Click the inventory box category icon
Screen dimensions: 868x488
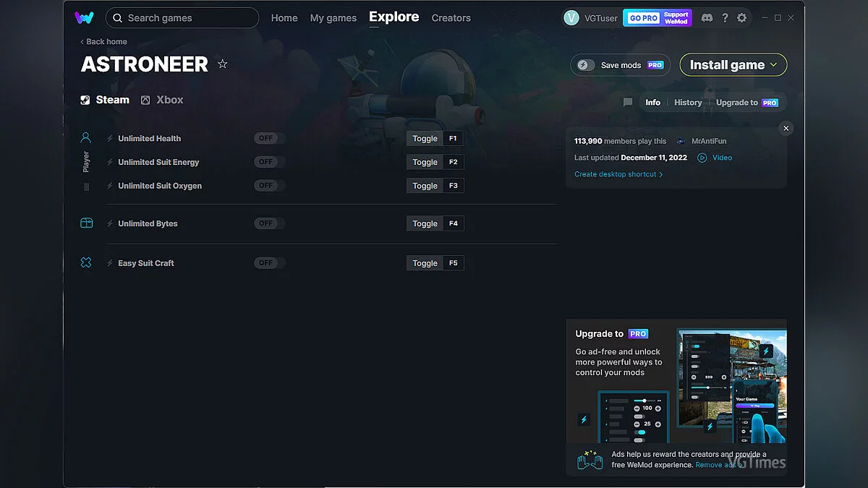coord(86,223)
